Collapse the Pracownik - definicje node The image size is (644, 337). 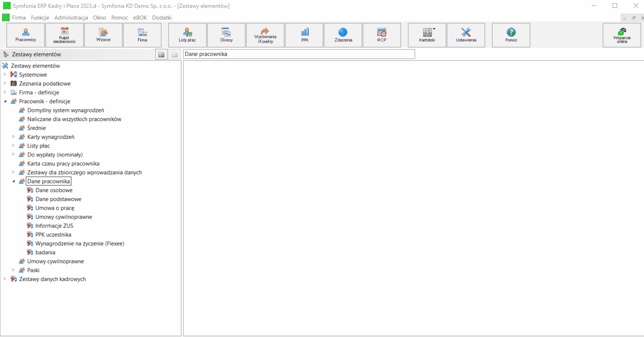[x=5, y=101]
